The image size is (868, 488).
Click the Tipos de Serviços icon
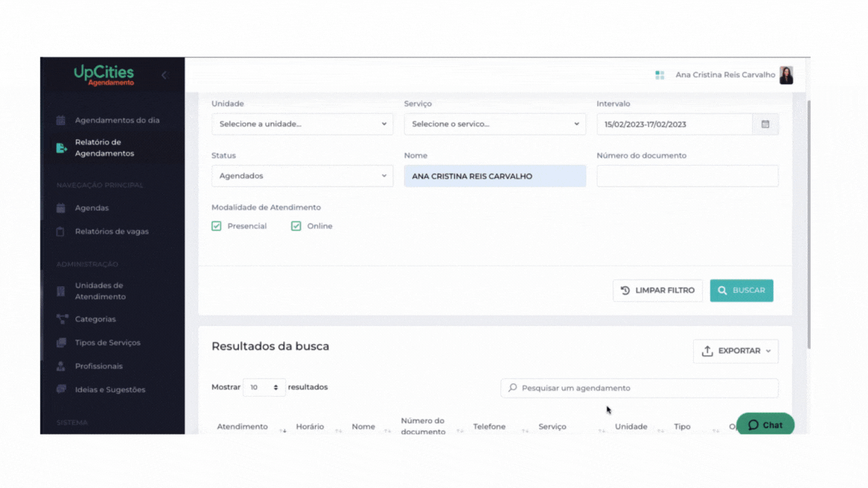point(62,343)
